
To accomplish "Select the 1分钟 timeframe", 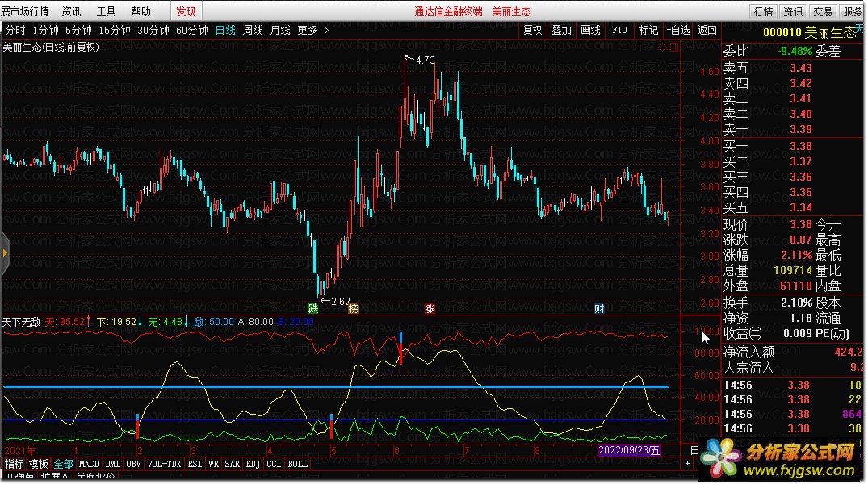I will pos(45,30).
